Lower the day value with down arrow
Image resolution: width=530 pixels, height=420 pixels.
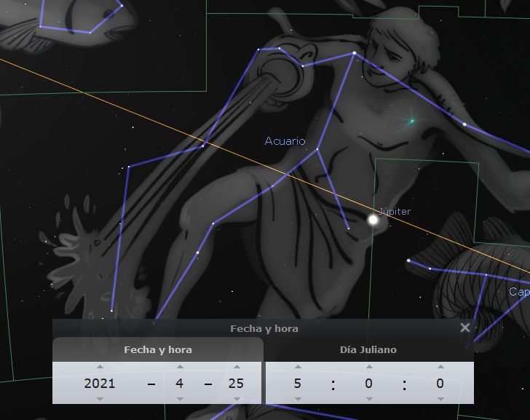tap(235, 399)
